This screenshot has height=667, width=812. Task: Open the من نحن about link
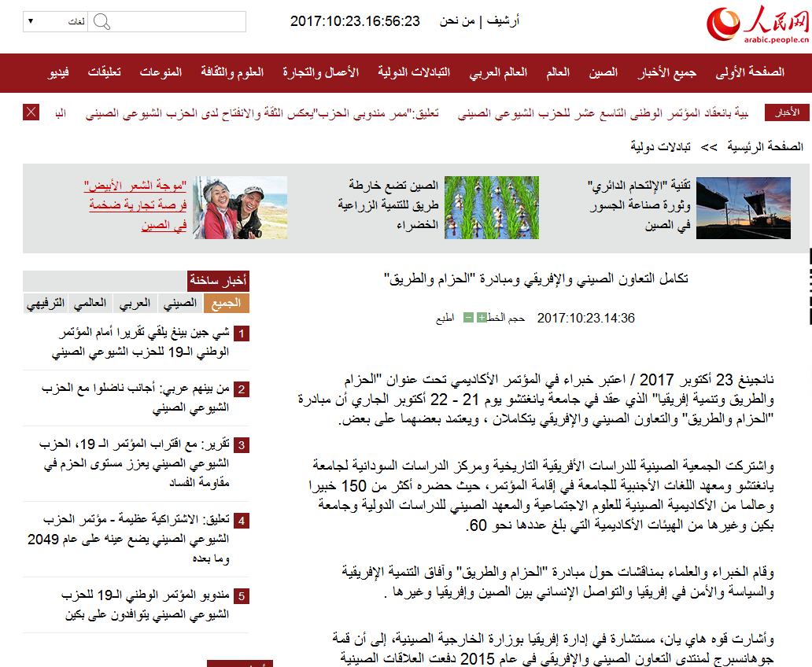click(x=458, y=21)
